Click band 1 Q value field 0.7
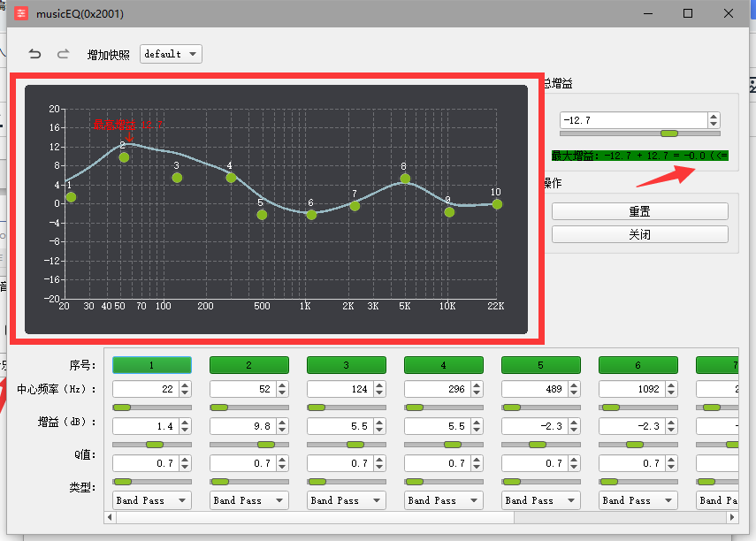Image resolution: width=756 pixels, height=541 pixels. click(146, 463)
